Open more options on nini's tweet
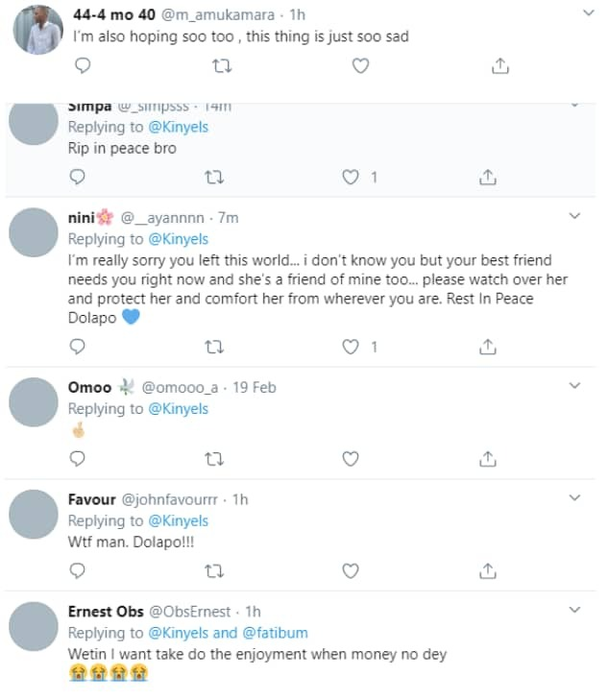The width and height of the screenshot is (608, 700). click(575, 217)
